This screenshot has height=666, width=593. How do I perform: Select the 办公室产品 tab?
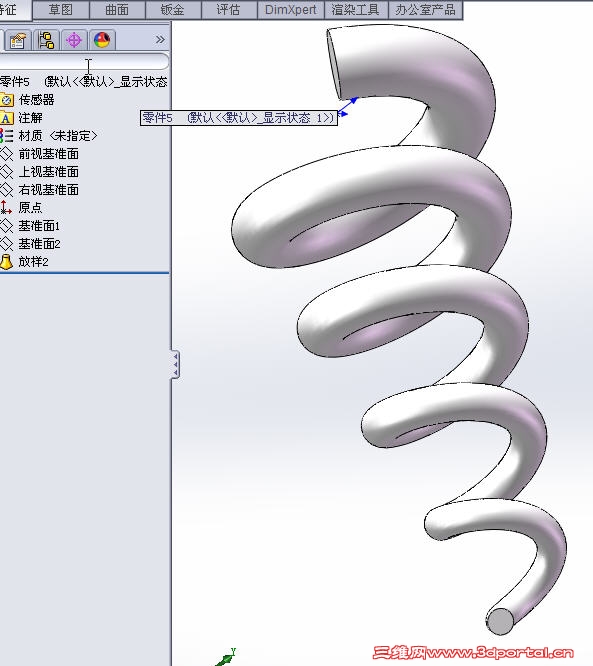tap(425, 9)
